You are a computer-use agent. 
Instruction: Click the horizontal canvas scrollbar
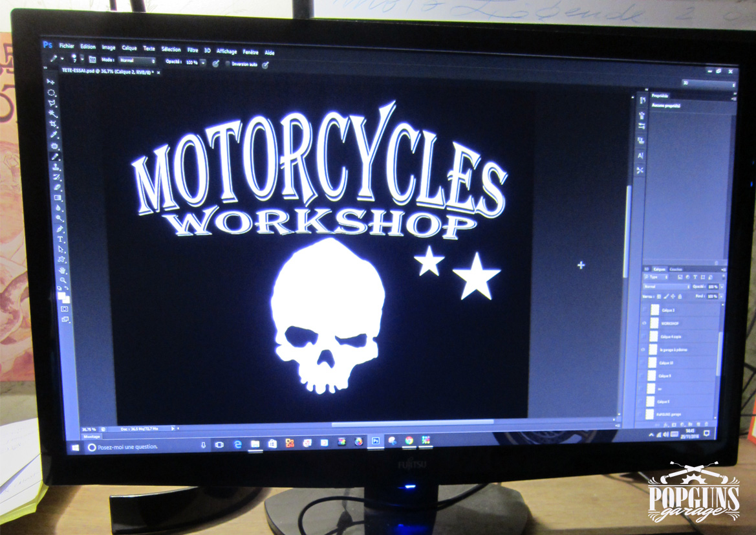pos(413,424)
